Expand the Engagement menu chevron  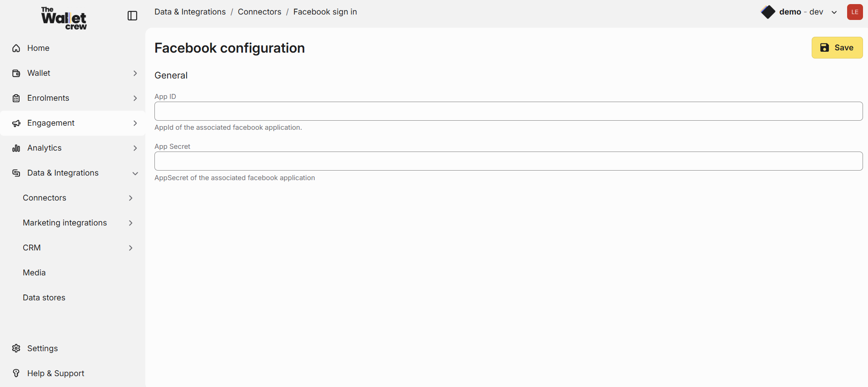pos(135,123)
